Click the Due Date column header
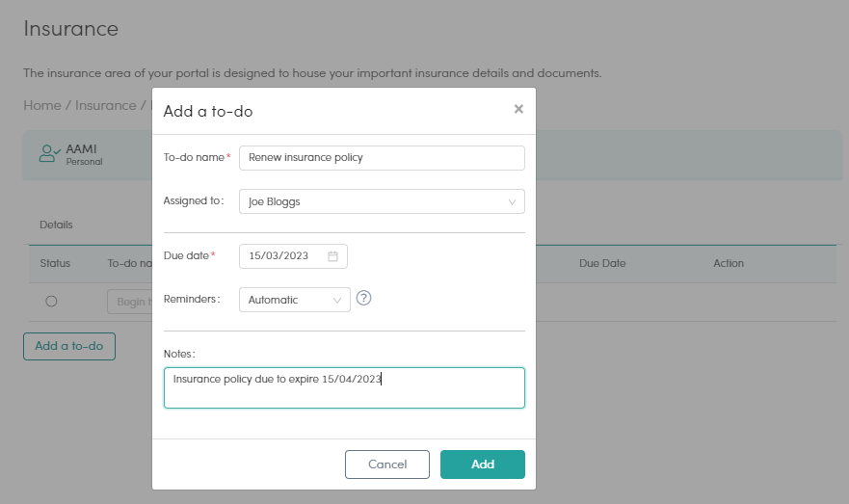The image size is (849, 504). 602,264
